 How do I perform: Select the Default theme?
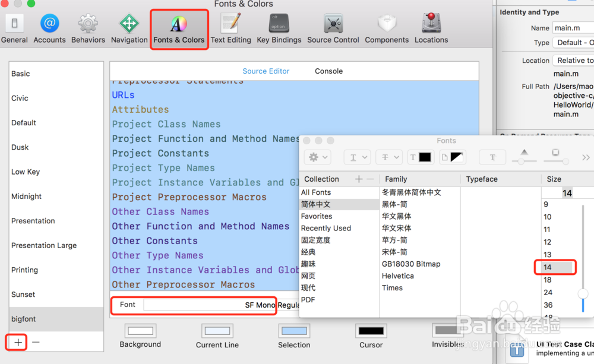click(x=56, y=123)
